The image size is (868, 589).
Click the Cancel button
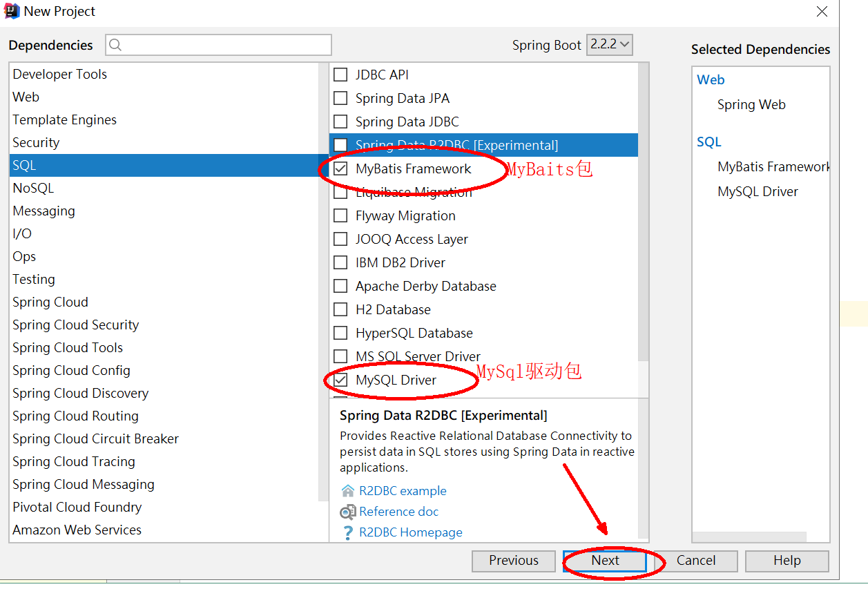[696, 561]
